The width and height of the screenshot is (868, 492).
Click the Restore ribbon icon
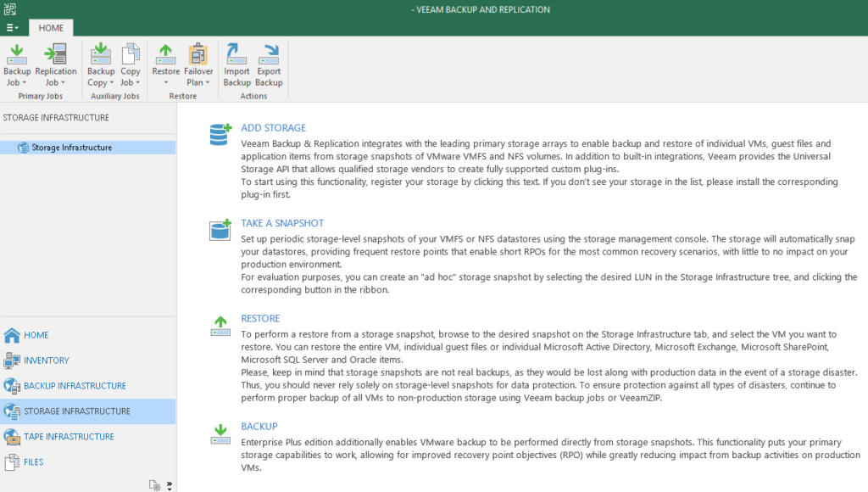point(166,56)
